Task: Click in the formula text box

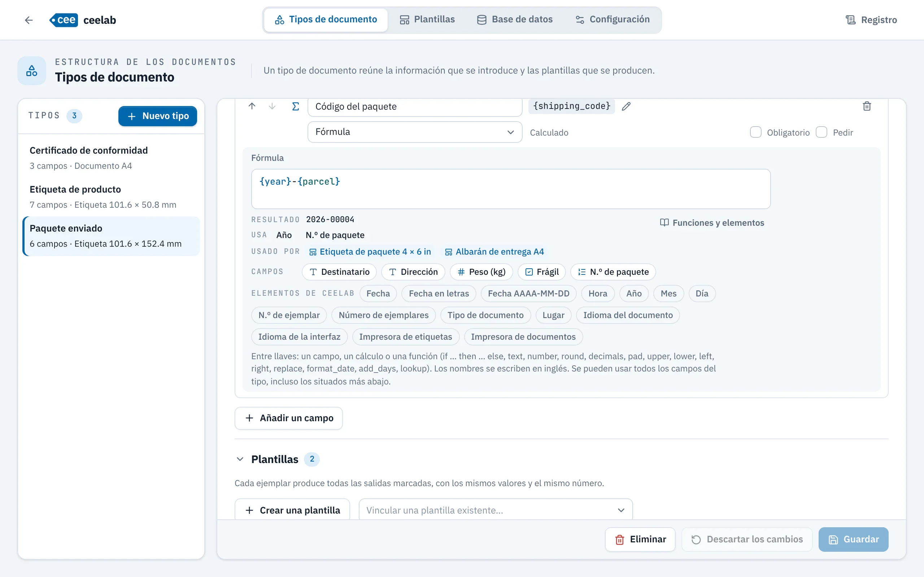Action: [511, 189]
